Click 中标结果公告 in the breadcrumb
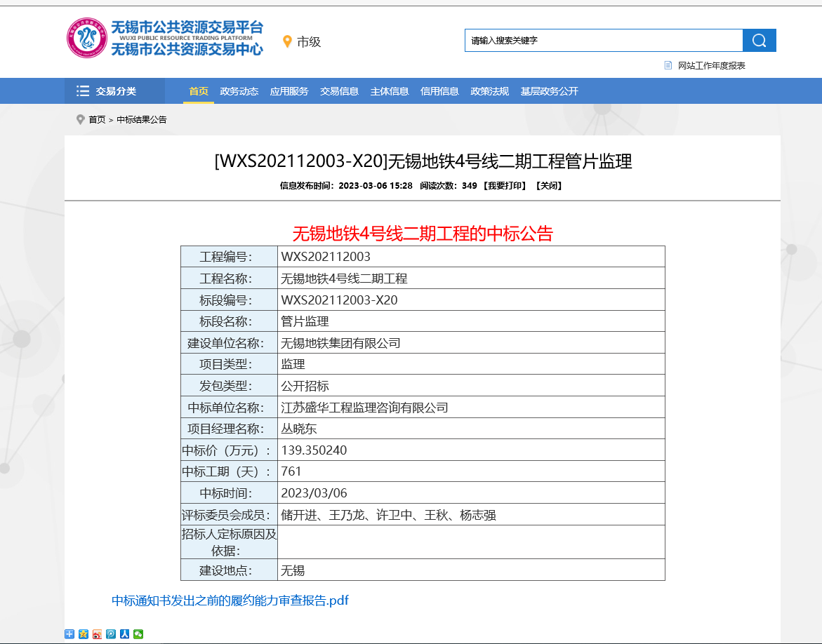This screenshot has width=822, height=644. tap(142, 119)
